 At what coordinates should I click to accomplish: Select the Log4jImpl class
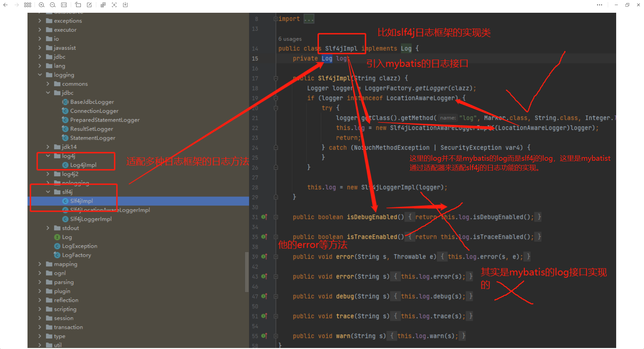click(x=83, y=165)
